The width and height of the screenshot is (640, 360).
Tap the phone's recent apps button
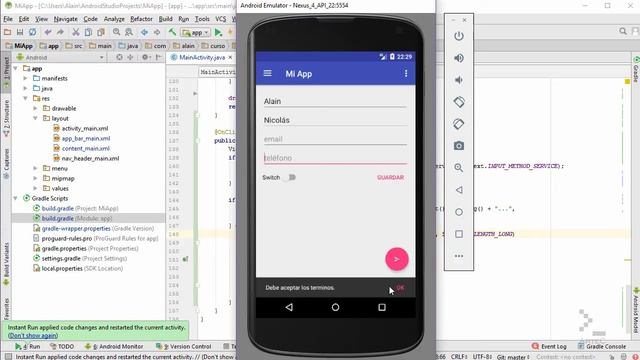[382, 307]
